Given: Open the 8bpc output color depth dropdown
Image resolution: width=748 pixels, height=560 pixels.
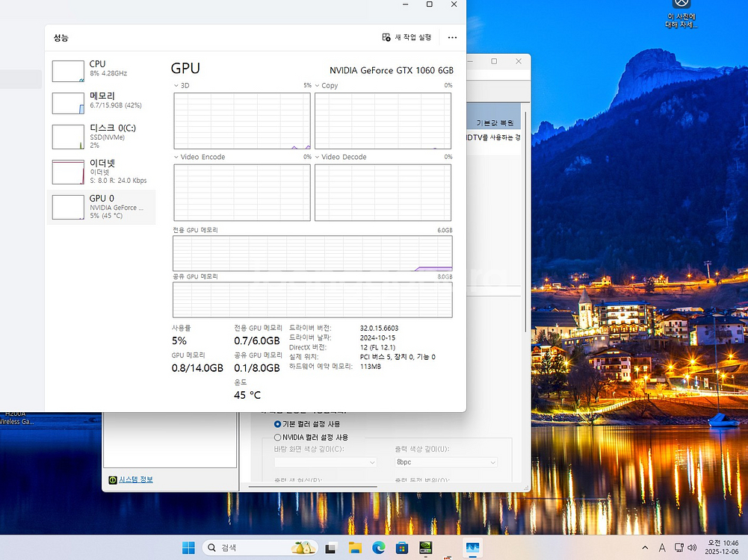Looking at the screenshot, I should 445,462.
